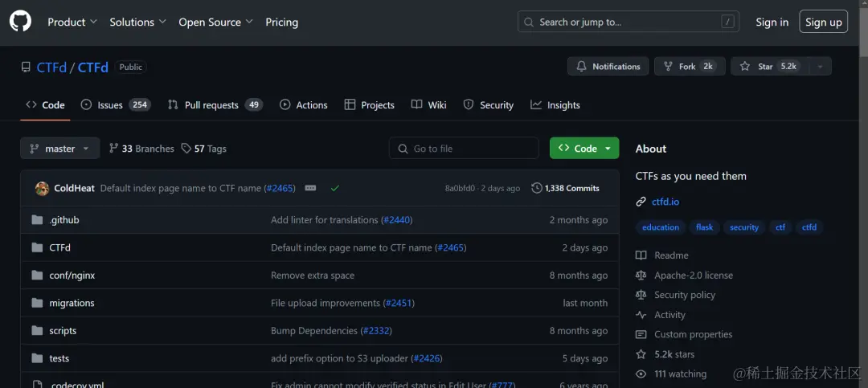View the 1,338 Commits history
The width and height of the screenshot is (868, 388).
(x=566, y=188)
